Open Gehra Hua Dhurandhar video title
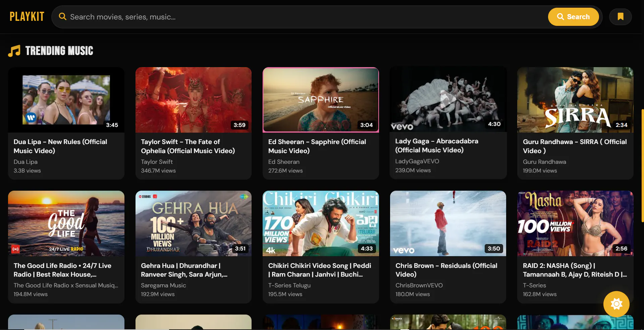Screen dimensions: 644x330 pyautogui.click(x=184, y=270)
